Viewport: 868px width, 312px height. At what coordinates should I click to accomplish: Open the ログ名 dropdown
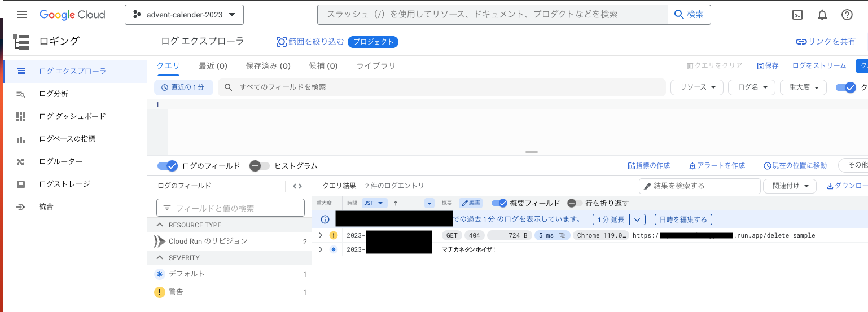tap(752, 87)
